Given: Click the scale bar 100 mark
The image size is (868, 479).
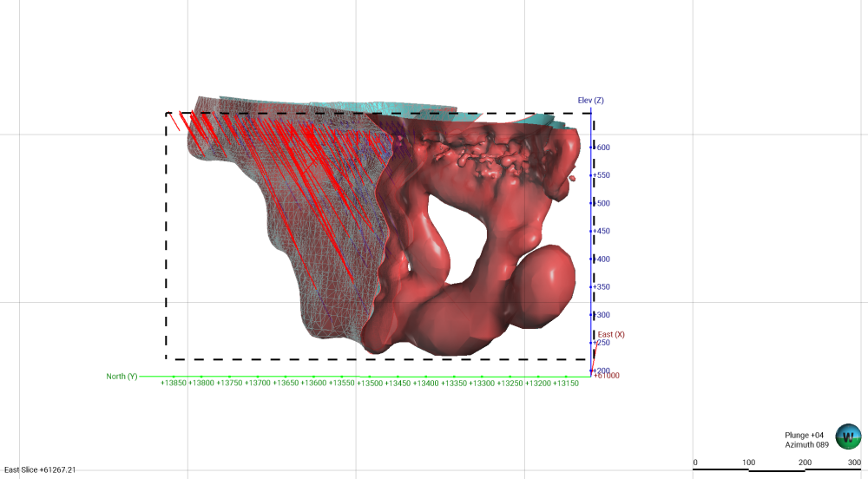Looking at the screenshot, I should click(748, 463).
